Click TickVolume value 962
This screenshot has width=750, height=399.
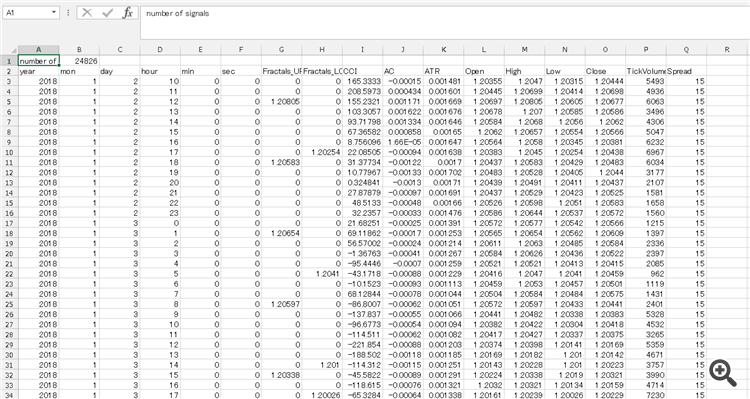point(646,274)
